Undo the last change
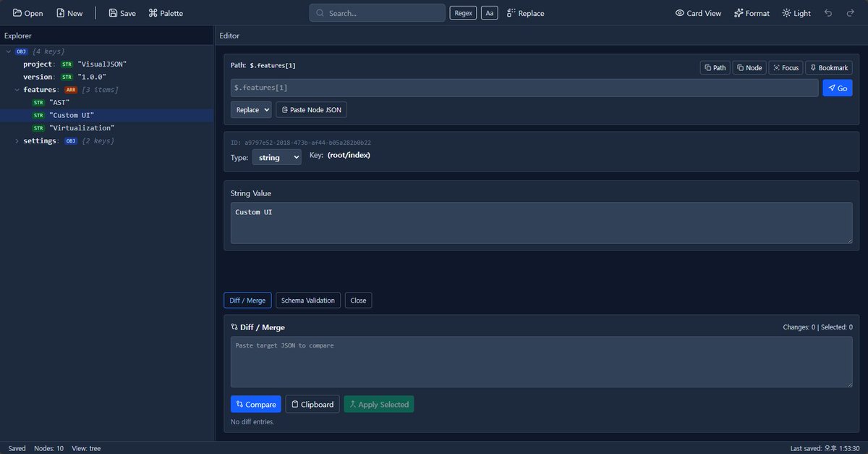Screen dimensions: 868x454 coord(828,13)
